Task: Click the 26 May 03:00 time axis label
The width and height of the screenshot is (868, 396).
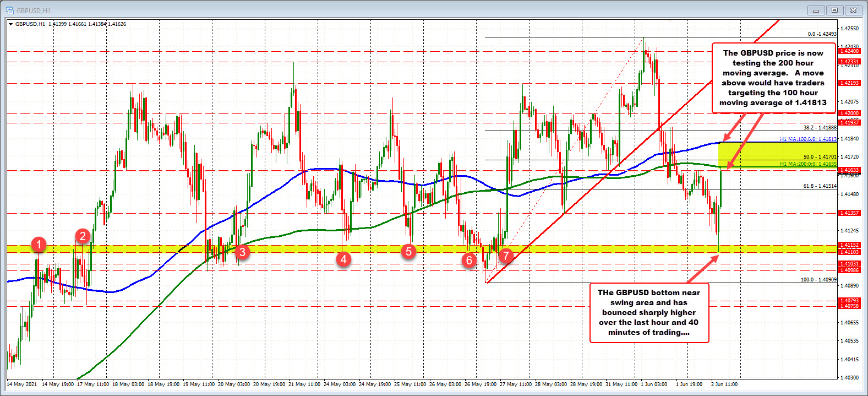Action: [446, 384]
